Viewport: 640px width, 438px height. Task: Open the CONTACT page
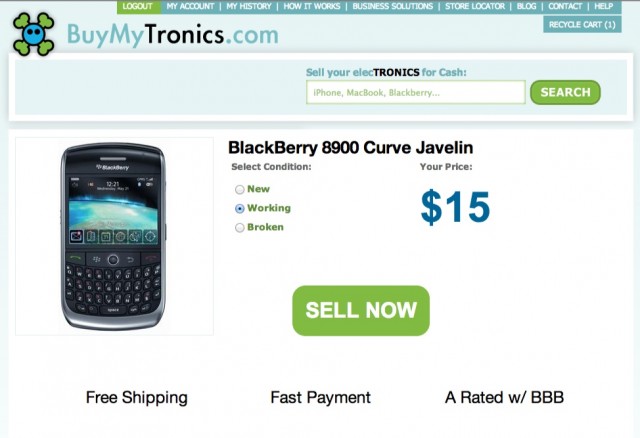pyautogui.click(x=565, y=7)
